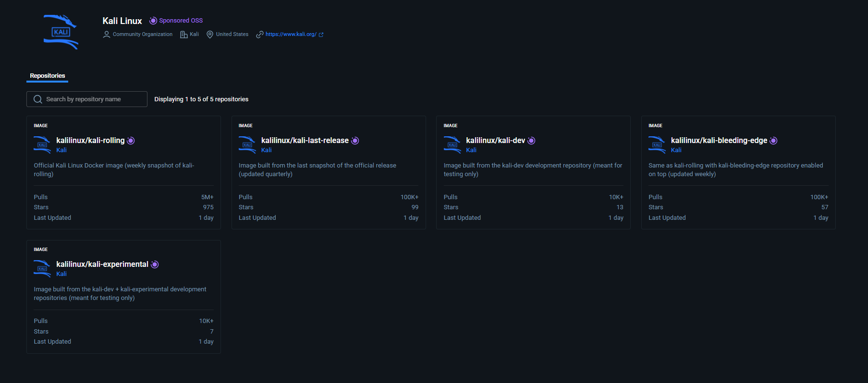Click the kali-bleeding-edge repository logo
The image size is (868, 383).
tap(657, 144)
